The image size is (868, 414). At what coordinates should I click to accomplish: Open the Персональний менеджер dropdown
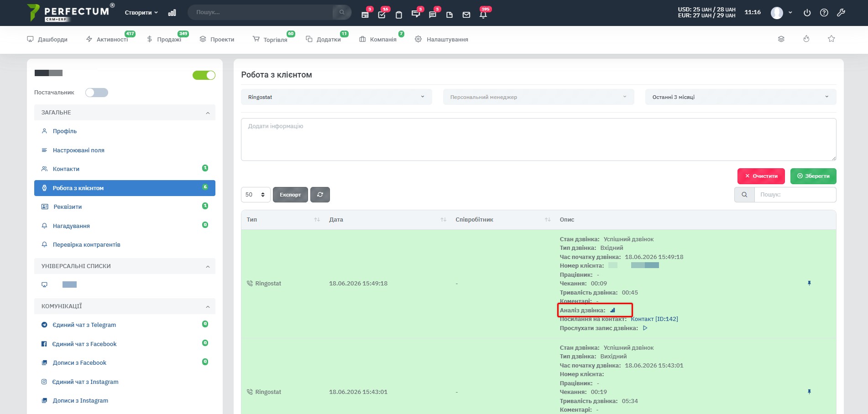pyautogui.click(x=539, y=97)
